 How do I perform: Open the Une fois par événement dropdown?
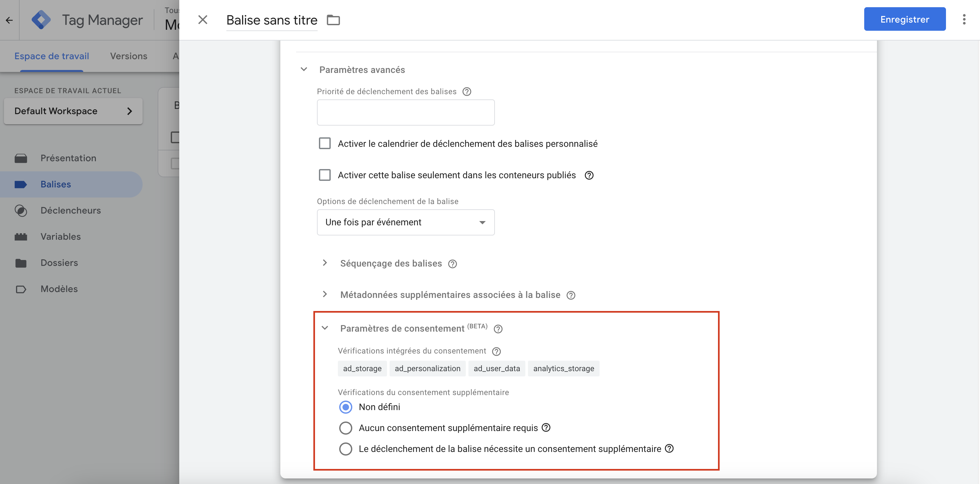406,222
